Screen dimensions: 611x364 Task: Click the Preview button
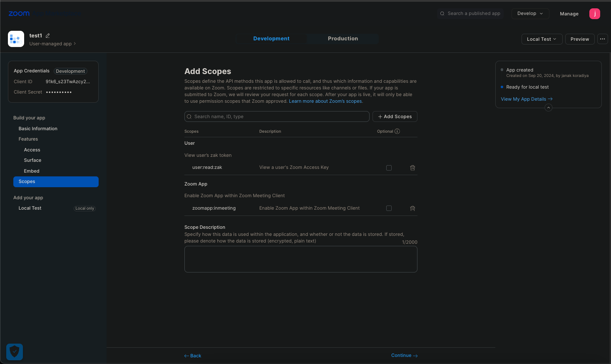tap(580, 39)
